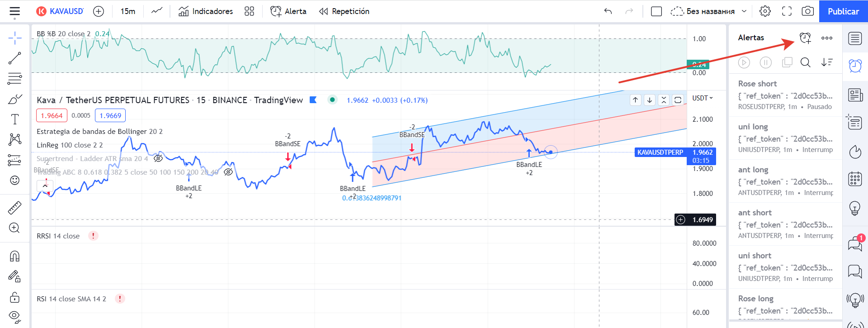Pause selected alerts button
This screenshot has width=868, height=328.
point(766,62)
